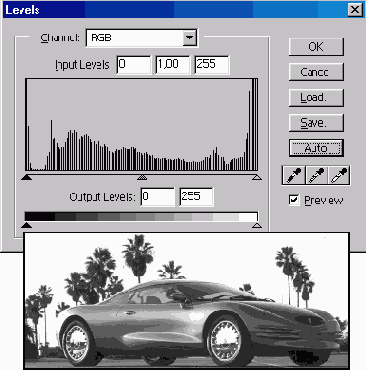366x370 pixels.
Task: Click the input highlight white slider triangle
Action: coord(256,177)
